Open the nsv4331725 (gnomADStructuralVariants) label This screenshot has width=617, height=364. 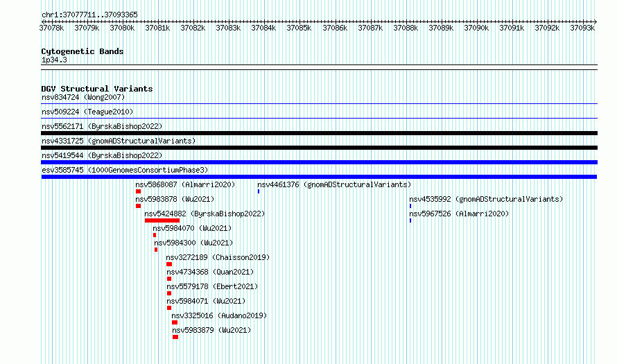coord(119,141)
